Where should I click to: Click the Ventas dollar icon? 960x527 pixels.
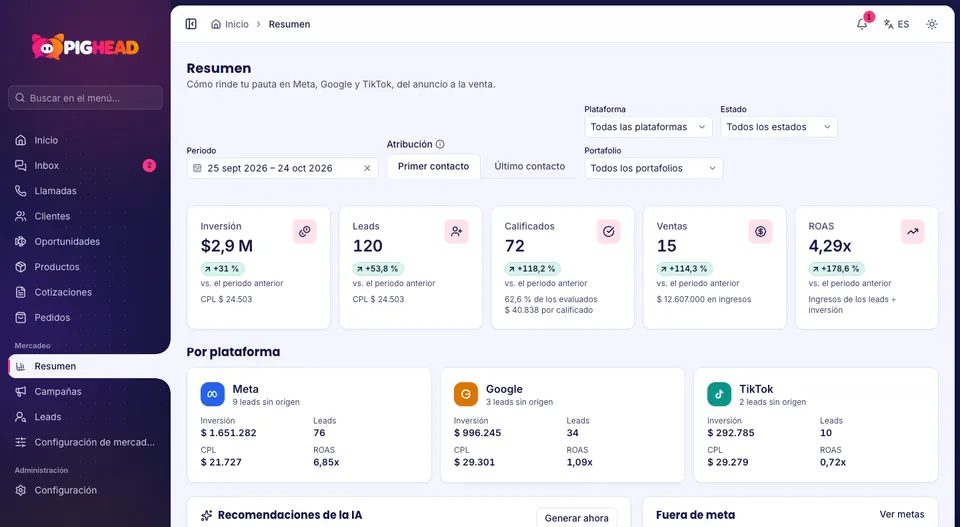tap(760, 231)
